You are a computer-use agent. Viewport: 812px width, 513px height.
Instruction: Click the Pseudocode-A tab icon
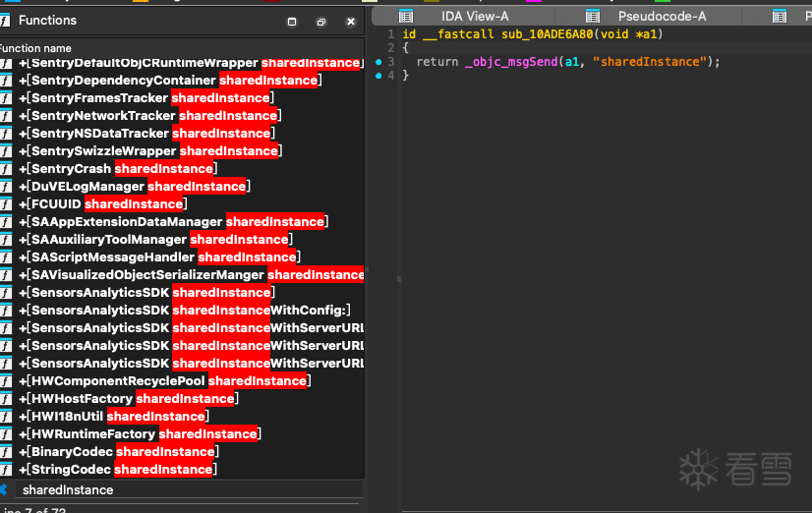(x=593, y=16)
